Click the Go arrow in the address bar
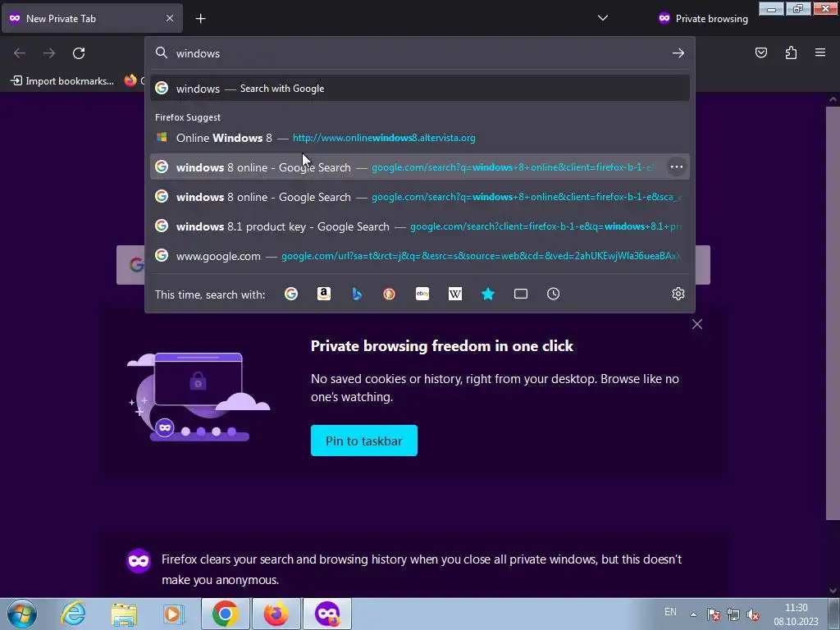Screen dimensions: 840x630 [x=678, y=53]
